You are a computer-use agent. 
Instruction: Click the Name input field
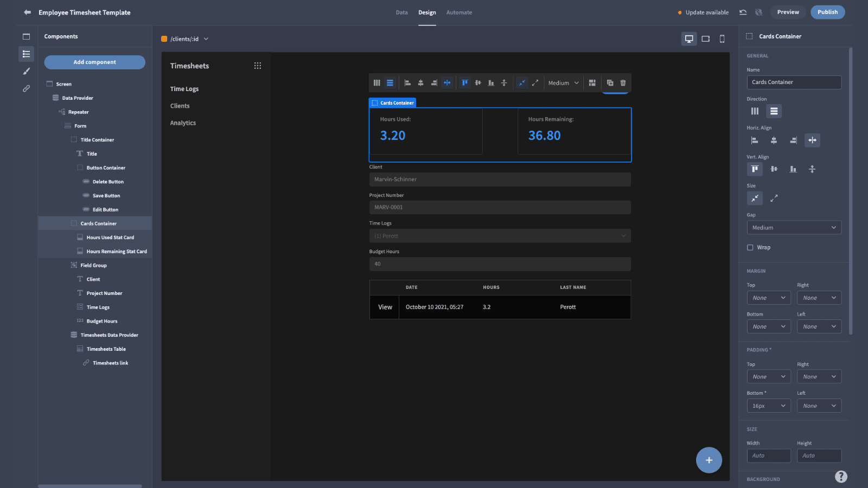(x=794, y=82)
